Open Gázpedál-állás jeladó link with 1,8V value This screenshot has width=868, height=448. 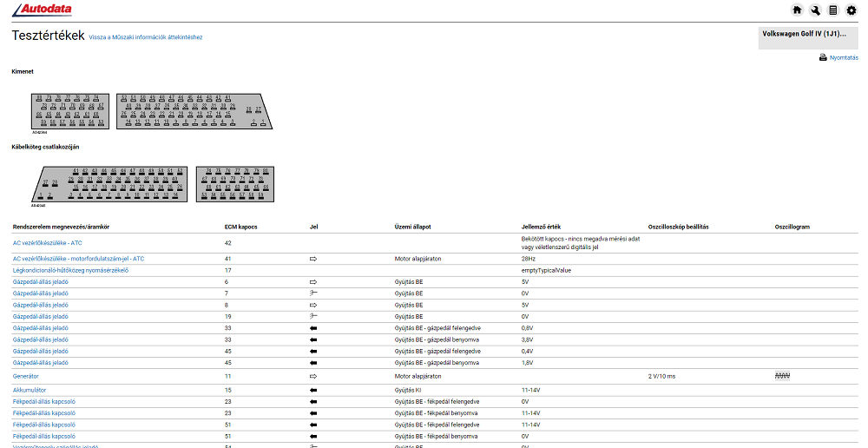click(x=41, y=363)
